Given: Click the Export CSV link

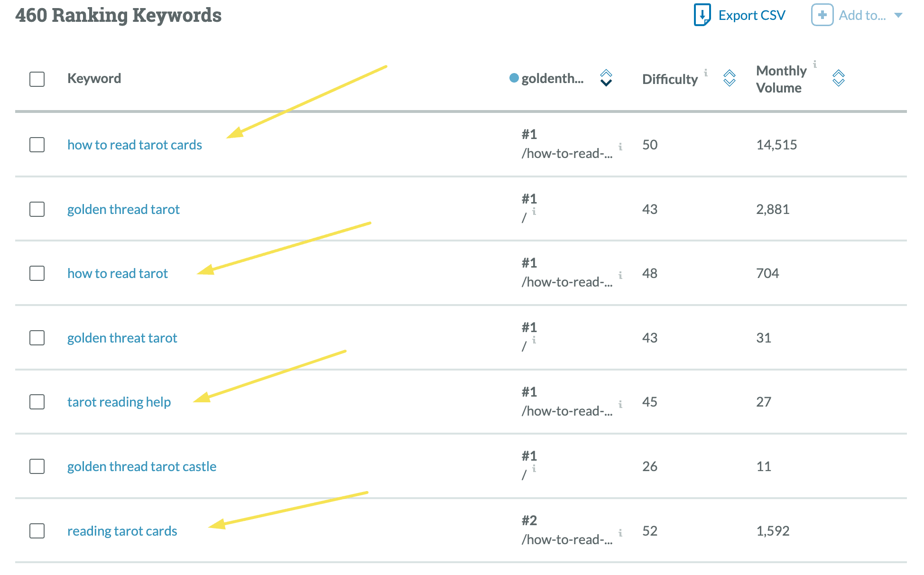Looking at the screenshot, I should tap(752, 15).
